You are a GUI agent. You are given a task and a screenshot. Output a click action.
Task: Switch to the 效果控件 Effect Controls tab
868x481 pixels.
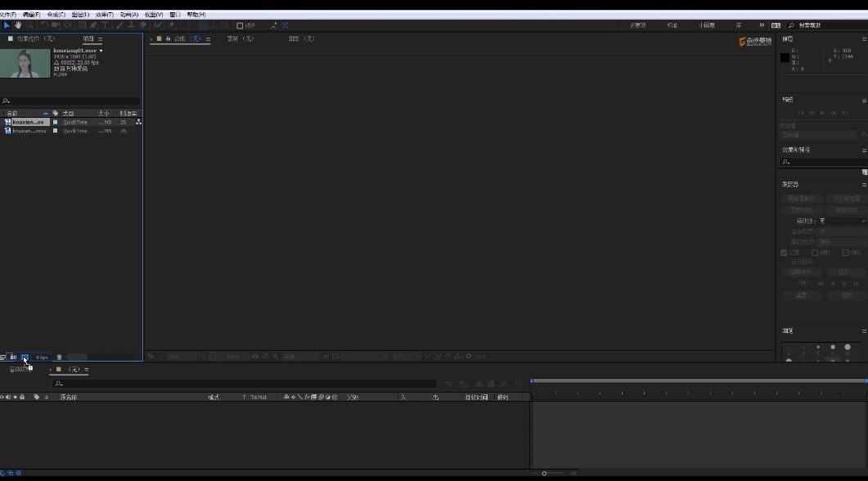pyautogui.click(x=33, y=38)
